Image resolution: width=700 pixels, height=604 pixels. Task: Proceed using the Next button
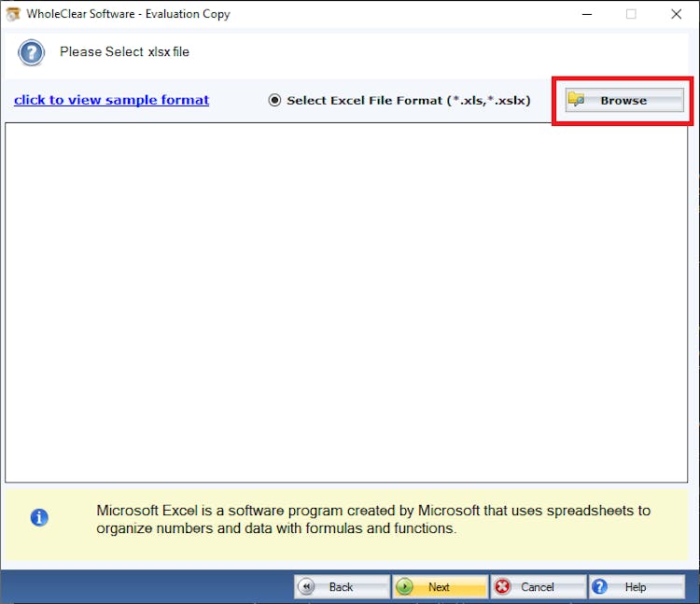click(x=440, y=587)
